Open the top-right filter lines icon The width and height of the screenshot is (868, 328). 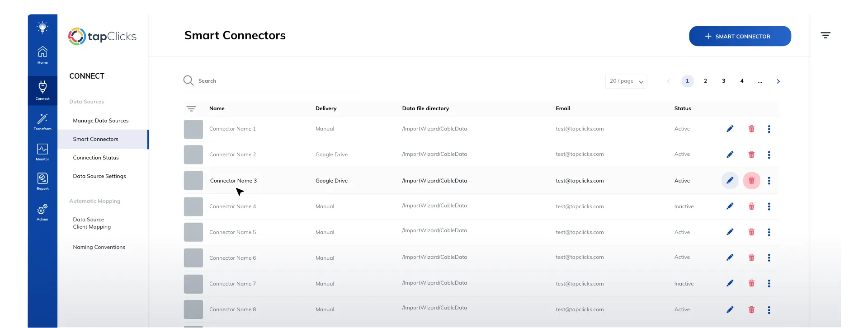click(826, 35)
